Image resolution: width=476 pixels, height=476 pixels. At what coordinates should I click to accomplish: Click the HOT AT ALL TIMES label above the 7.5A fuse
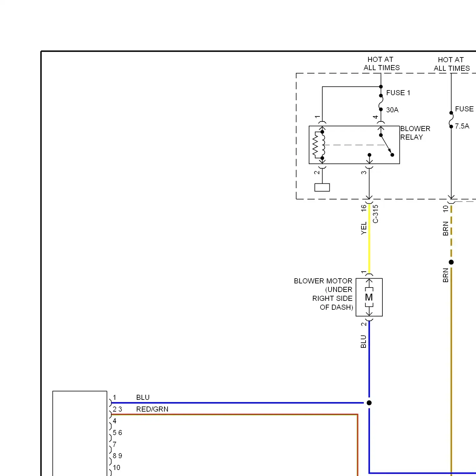452,64
